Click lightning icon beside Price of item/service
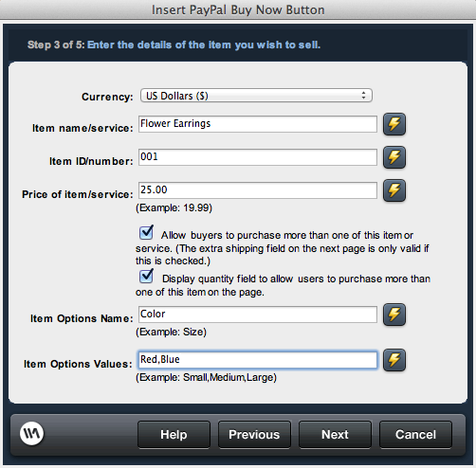The height and width of the screenshot is (468, 476). [x=394, y=190]
